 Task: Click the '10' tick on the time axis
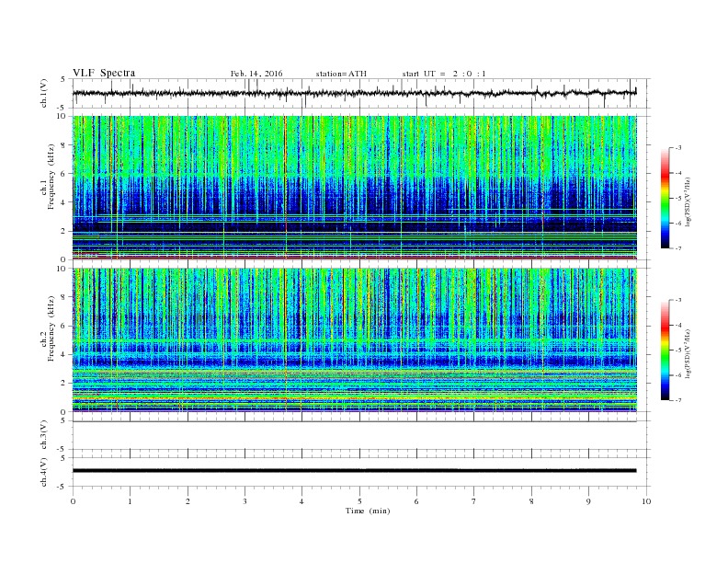646,501
